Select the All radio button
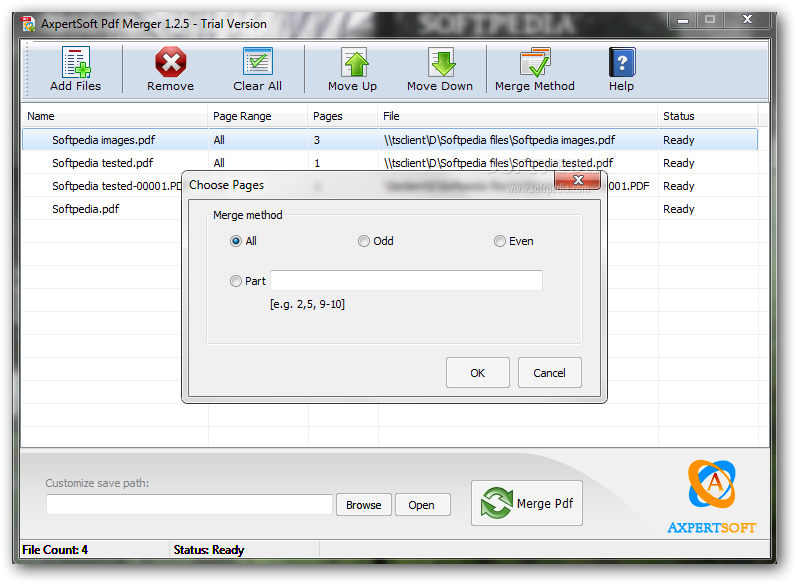The image size is (797, 584). coord(236,241)
